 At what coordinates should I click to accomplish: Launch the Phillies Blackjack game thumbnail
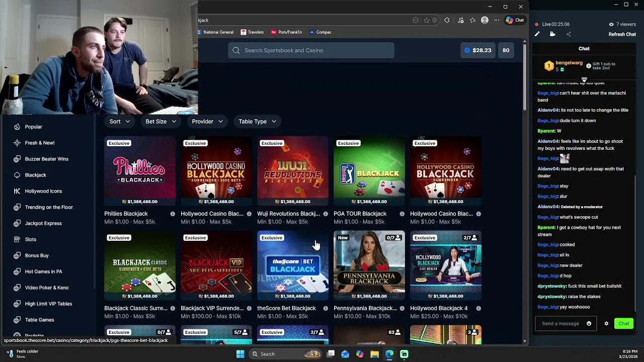pyautogui.click(x=140, y=171)
